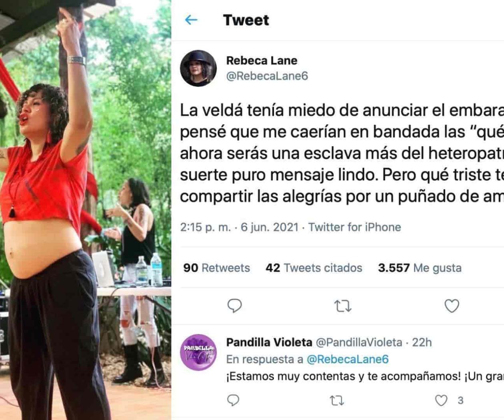Image resolution: width=504 pixels, height=420 pixels.
Task: Retweet Pandilla Violeta's reply
Action: tap(336, 400)
